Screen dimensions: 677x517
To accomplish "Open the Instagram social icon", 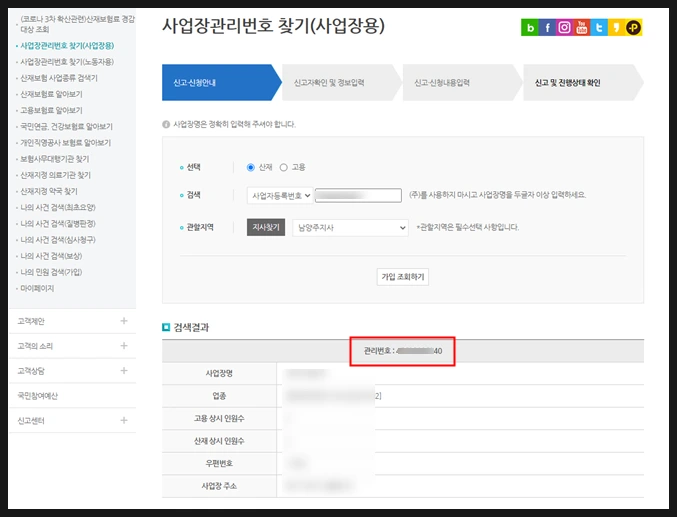I will [564, 28].
